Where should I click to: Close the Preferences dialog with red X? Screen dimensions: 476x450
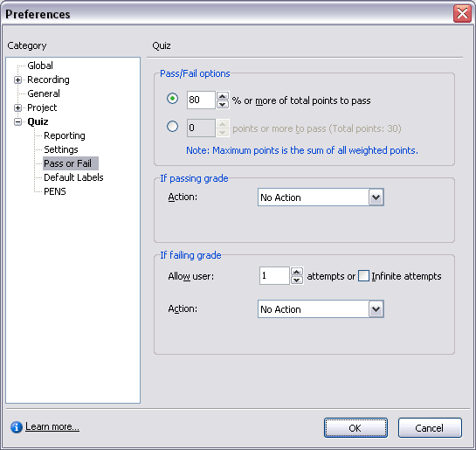click(462, 14)
